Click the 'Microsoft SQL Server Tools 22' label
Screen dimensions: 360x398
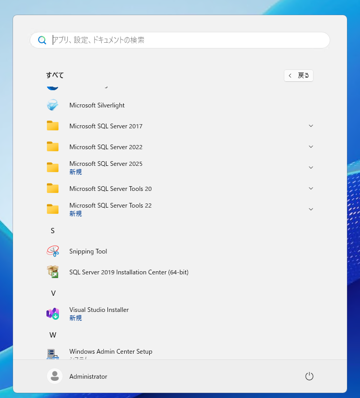click(x=110, y=205)
